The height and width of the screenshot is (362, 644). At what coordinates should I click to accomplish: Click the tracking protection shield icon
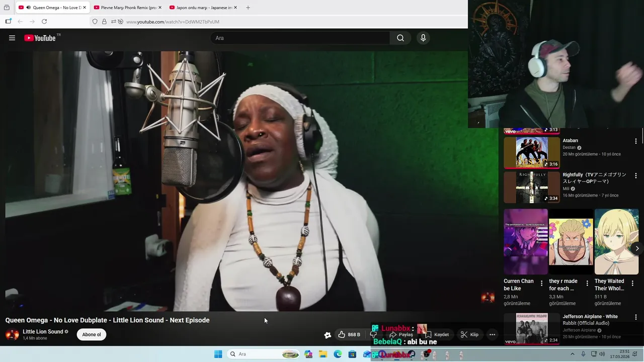tap(95, 22)
